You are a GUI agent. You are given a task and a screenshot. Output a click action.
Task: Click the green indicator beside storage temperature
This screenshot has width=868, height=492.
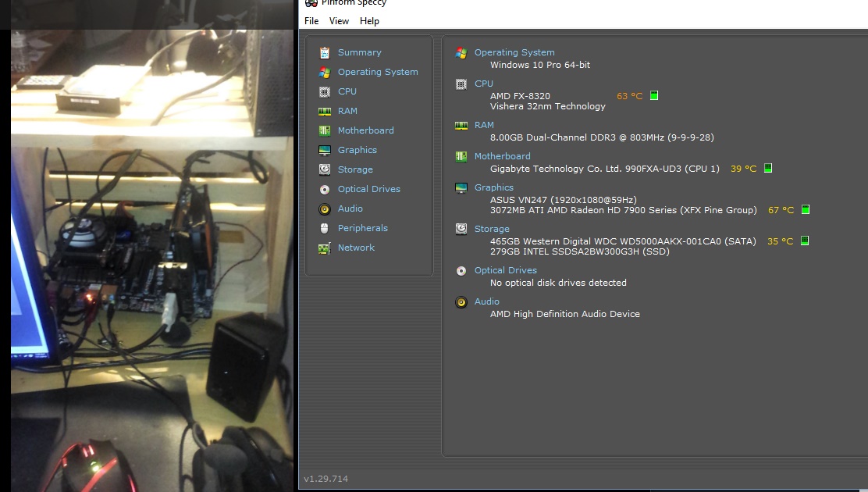[x=805, y=241]
